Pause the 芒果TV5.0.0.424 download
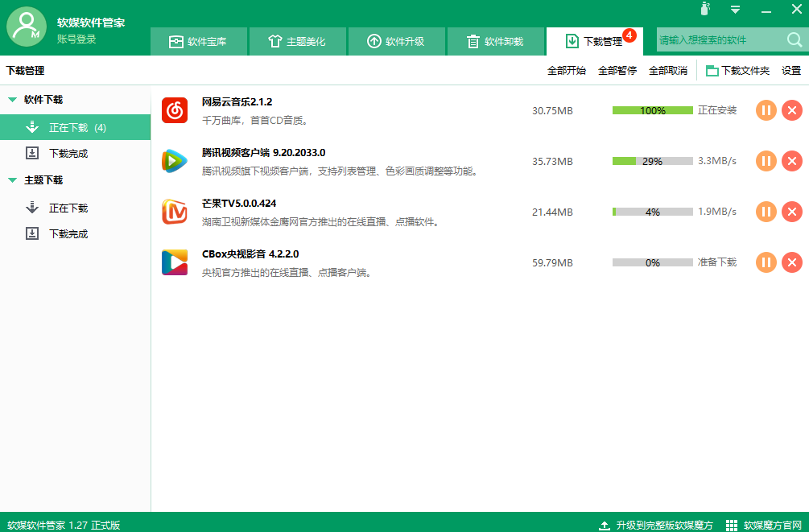809x532 pixels. [766, 212]
